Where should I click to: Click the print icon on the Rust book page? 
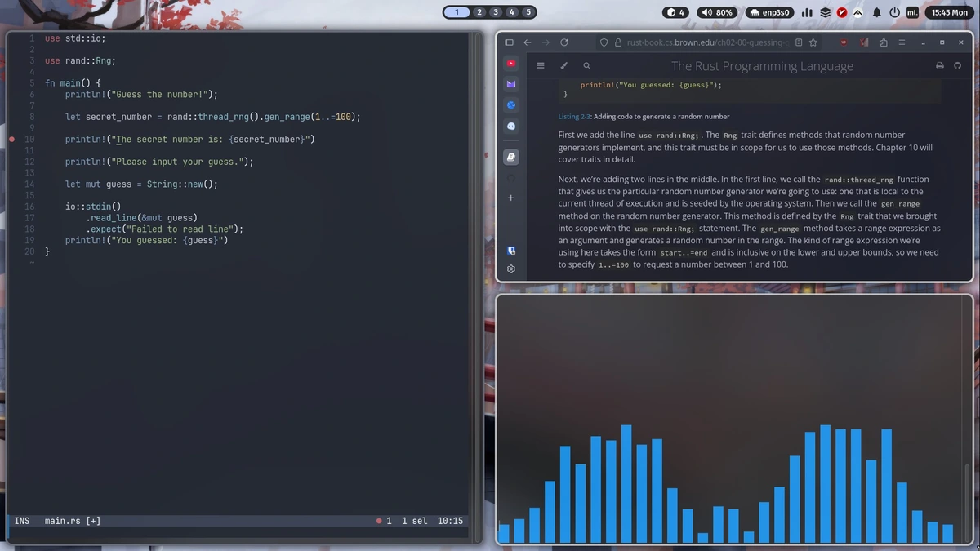point(939,65)
